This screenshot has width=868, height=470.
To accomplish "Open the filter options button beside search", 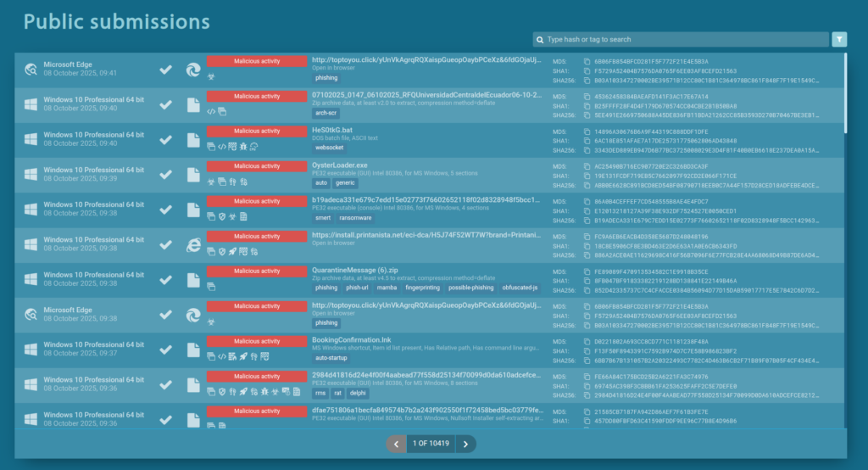I will [838, 39].
